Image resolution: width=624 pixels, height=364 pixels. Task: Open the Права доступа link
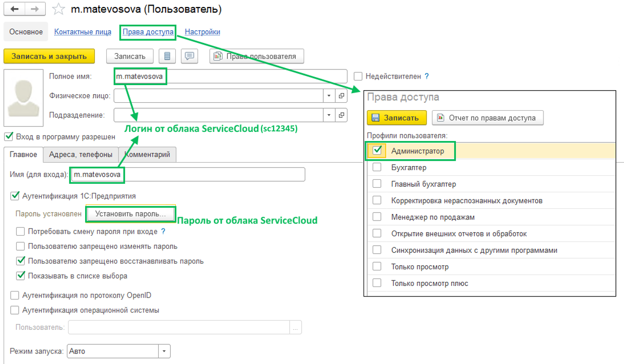click(x=148, y=32)
